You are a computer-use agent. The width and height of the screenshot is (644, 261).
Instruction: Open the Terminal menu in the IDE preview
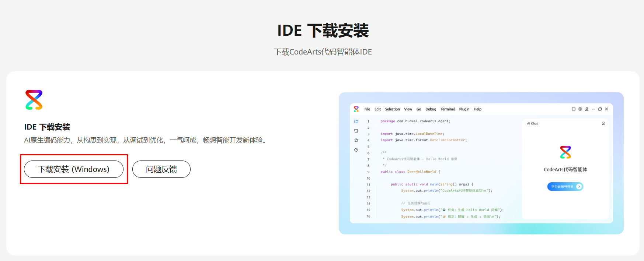(x=448, y=109)
